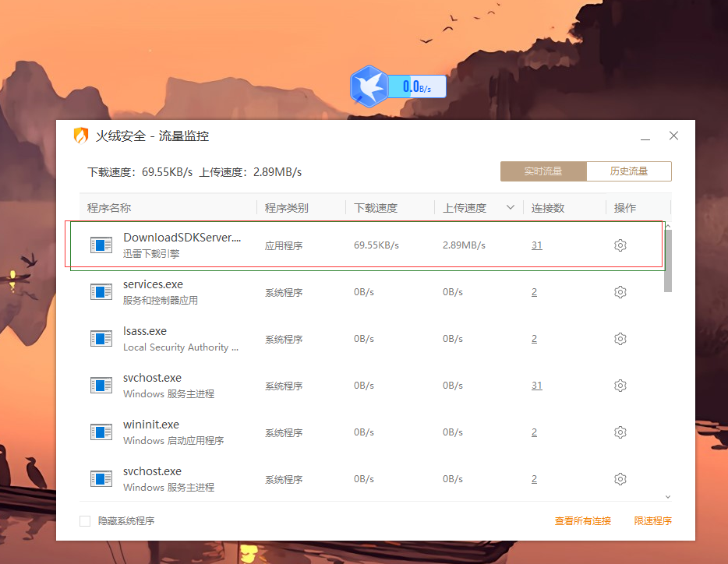Screen dimensions: 728x564
Task: Open settings gear for lsass.exe row
Action: pos(620,338)
